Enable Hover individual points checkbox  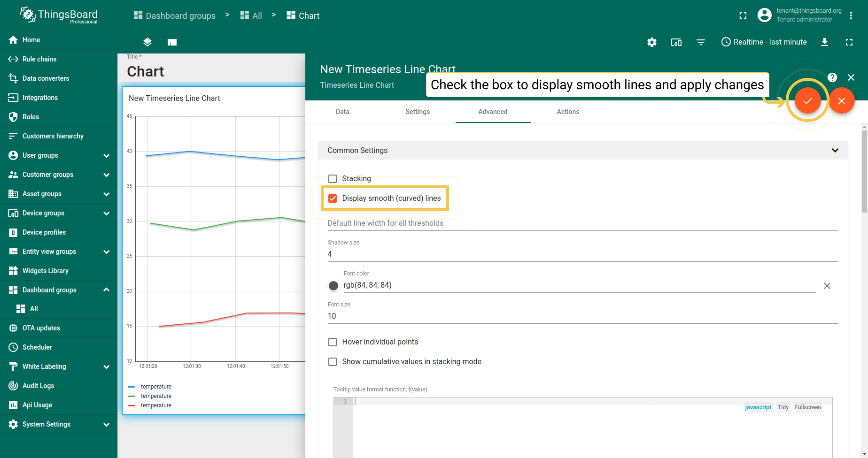pos(333,342)
